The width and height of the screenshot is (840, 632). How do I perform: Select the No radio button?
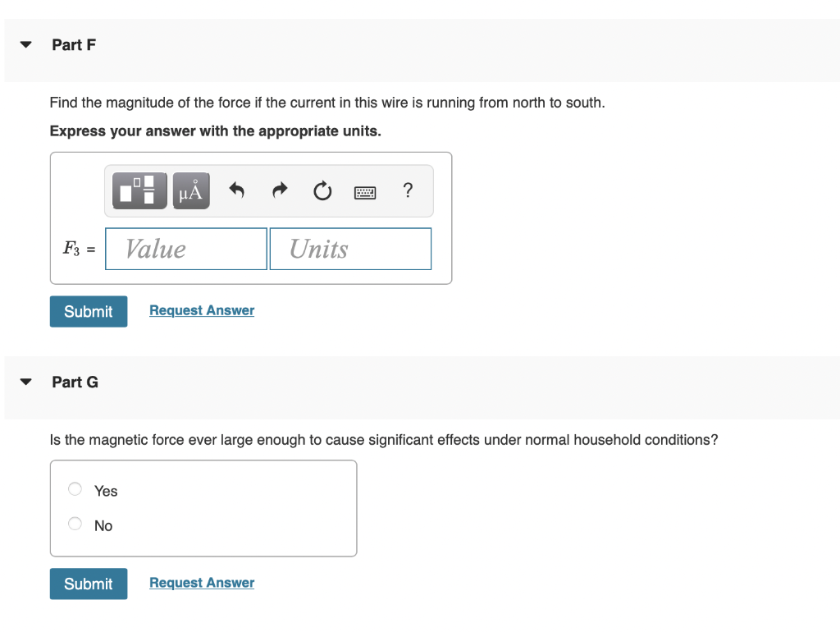point(75,523)
